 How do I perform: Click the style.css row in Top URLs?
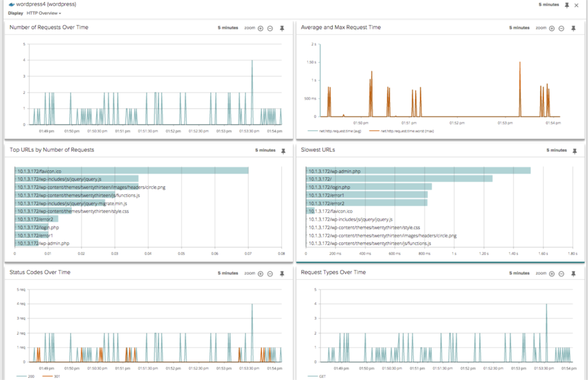click(73, 212)
